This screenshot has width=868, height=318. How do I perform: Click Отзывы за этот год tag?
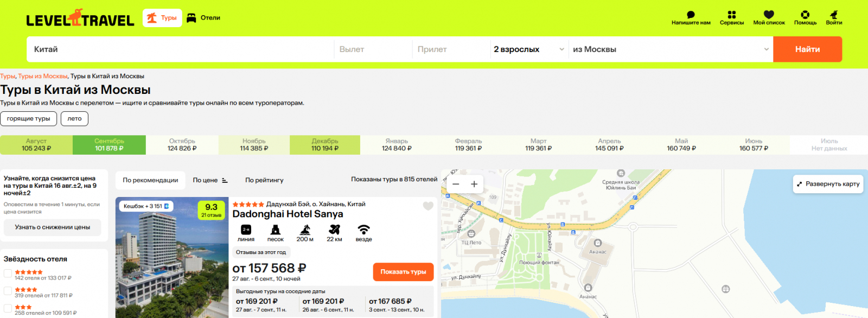261,252
